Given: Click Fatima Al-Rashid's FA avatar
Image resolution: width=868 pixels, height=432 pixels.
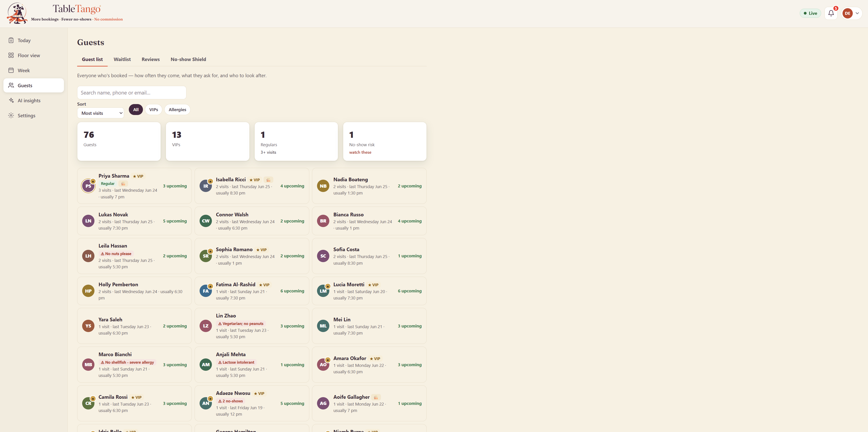Looking at the screenshot, I should (x=206, y=291).
